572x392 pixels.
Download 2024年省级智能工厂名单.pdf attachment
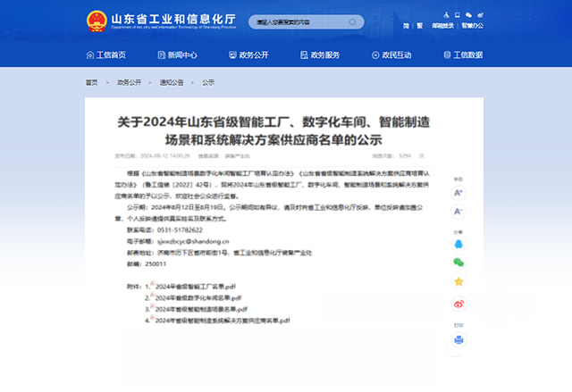pyautogui.click(x=196, y=287)
